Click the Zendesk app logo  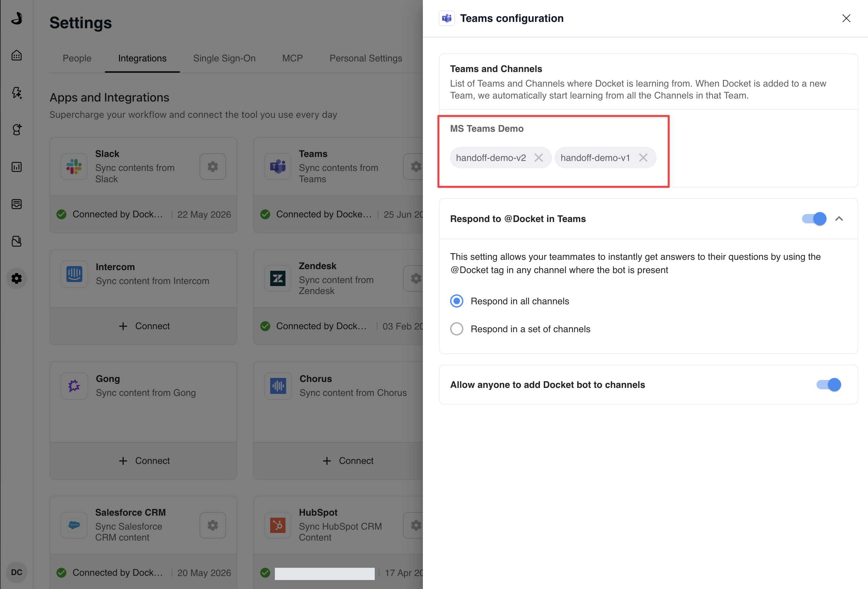coord(277,279)
